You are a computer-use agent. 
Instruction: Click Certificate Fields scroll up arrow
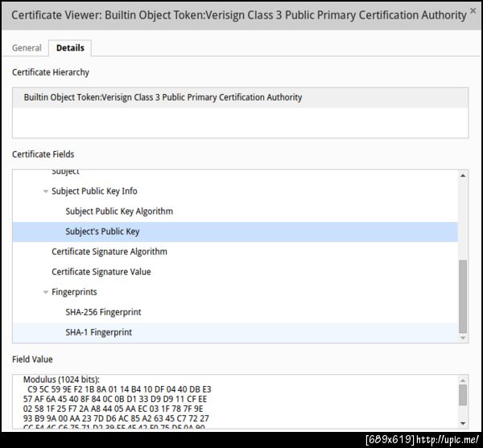[463, 175]
